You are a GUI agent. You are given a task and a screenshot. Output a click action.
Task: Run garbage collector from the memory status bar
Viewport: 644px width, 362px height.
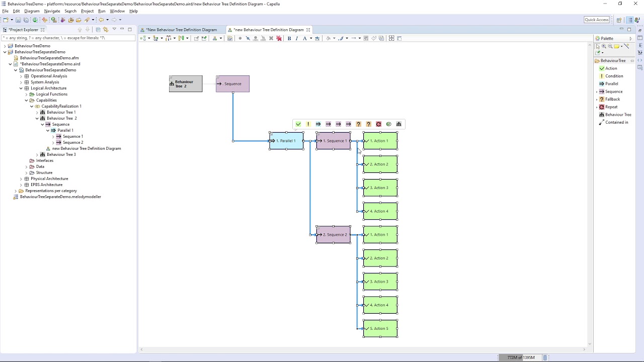545,357
